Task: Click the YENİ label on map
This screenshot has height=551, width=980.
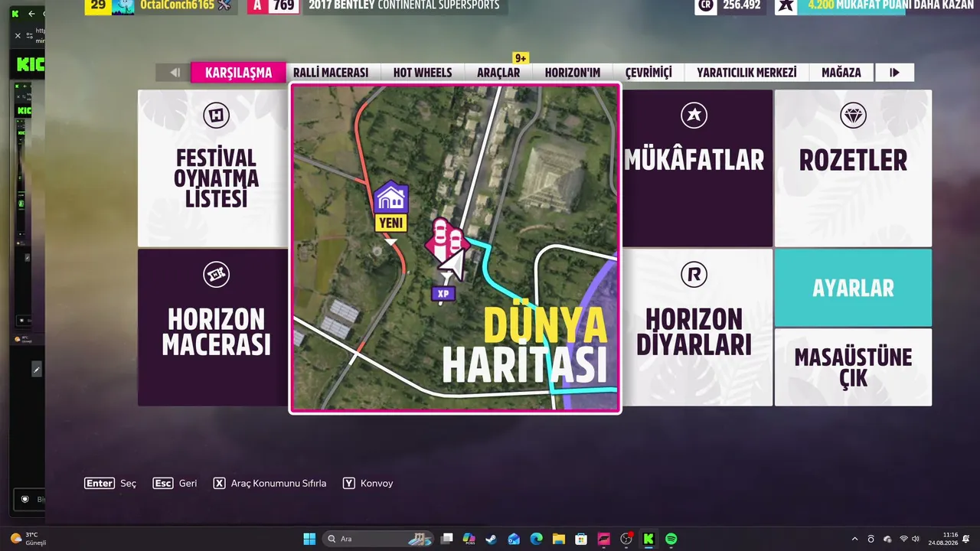Action: click(390, 223)
